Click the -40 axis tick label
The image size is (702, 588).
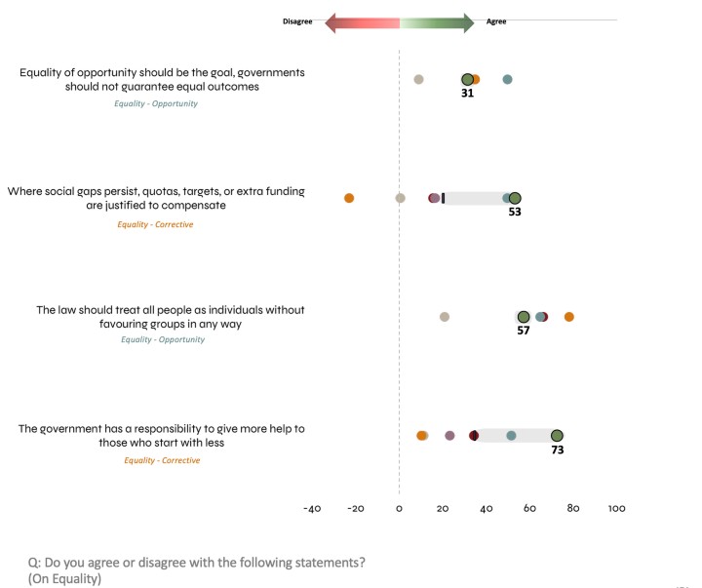pos(312,508)
